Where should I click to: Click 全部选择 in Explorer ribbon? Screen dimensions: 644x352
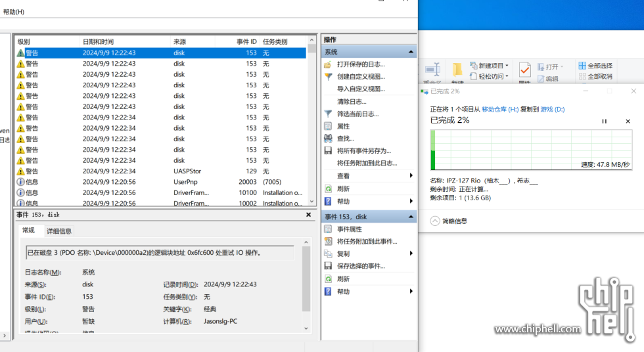coord(595,66)
